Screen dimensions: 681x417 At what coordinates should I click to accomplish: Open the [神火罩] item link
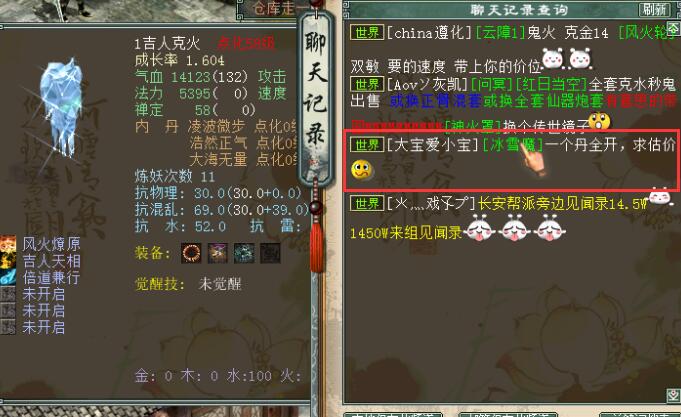pyautogui.click(x=473, y=126)
